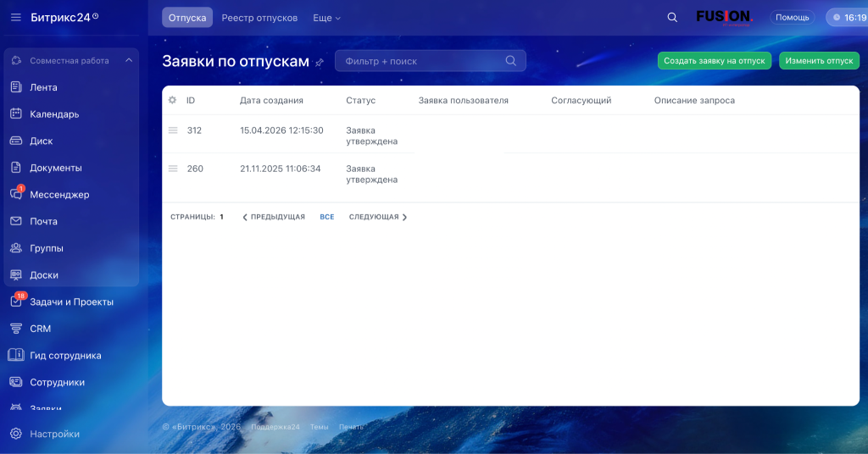Screen dimensions: 868x454
Task: Switch to the Реестр отпусков tab
Action: 259,18
